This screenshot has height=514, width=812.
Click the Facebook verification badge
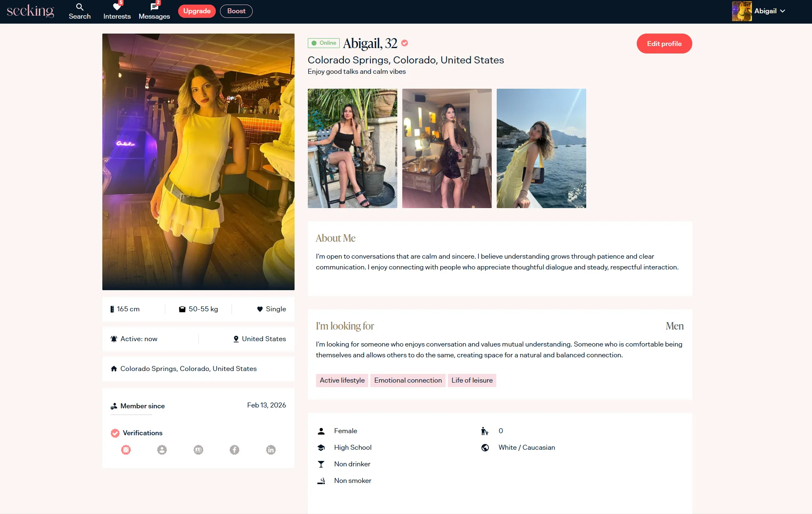pos(234,450)
